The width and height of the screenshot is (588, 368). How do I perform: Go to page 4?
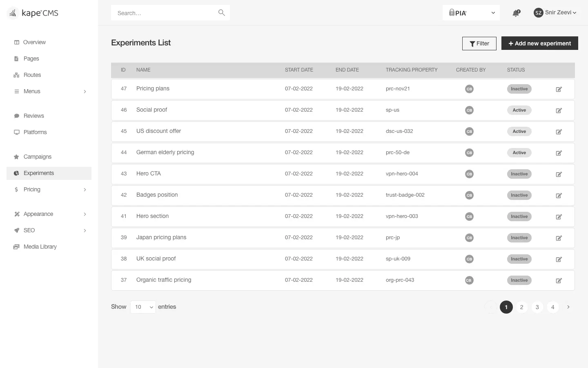tap(552, 307)
